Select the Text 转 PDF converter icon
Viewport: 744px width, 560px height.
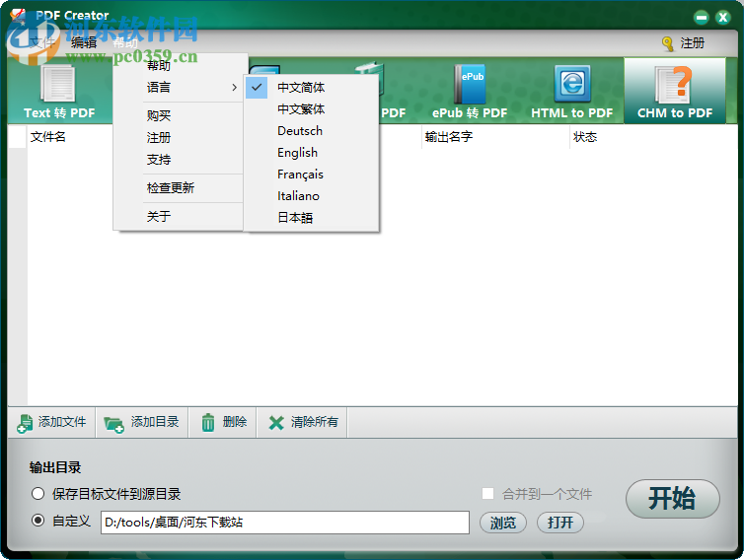[58, 85]
